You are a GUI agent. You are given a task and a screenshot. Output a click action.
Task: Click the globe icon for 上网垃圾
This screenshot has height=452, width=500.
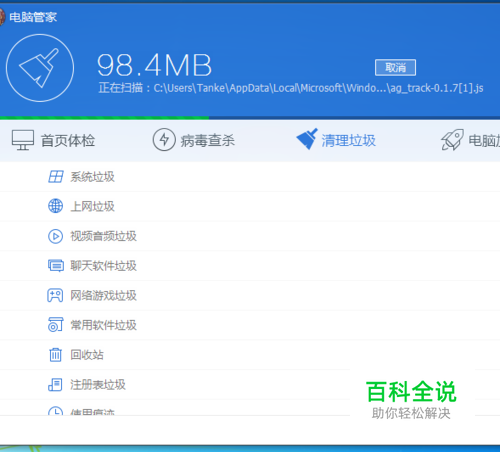point(55,206)
